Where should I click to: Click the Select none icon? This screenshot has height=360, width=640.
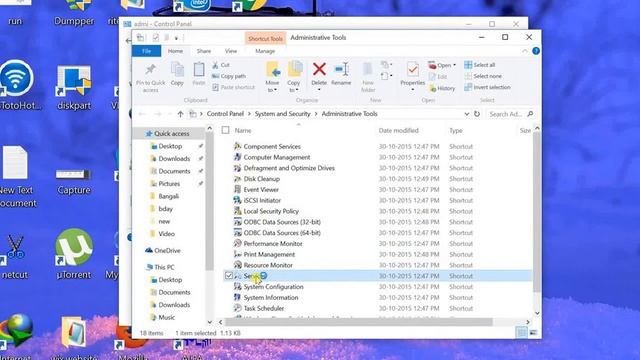(x=468, y=76)
